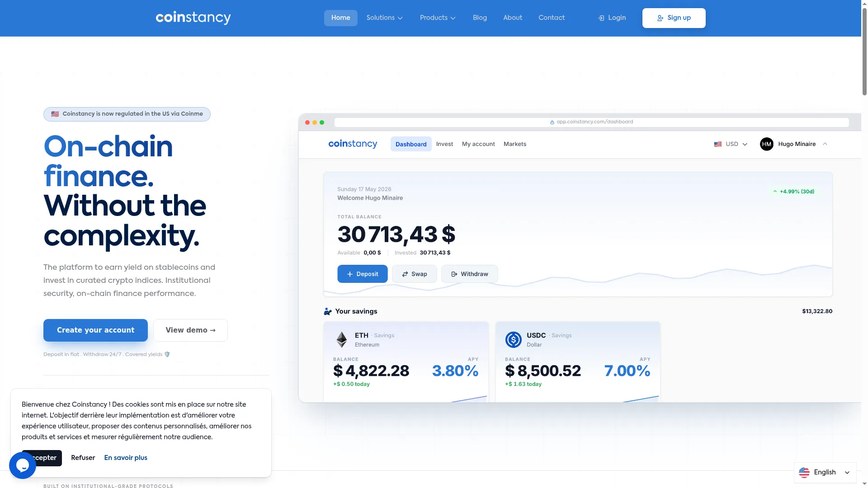This screenshot has height=488, width=868.
Task: Click the Swap button
Action: click(x=414, y=274)
